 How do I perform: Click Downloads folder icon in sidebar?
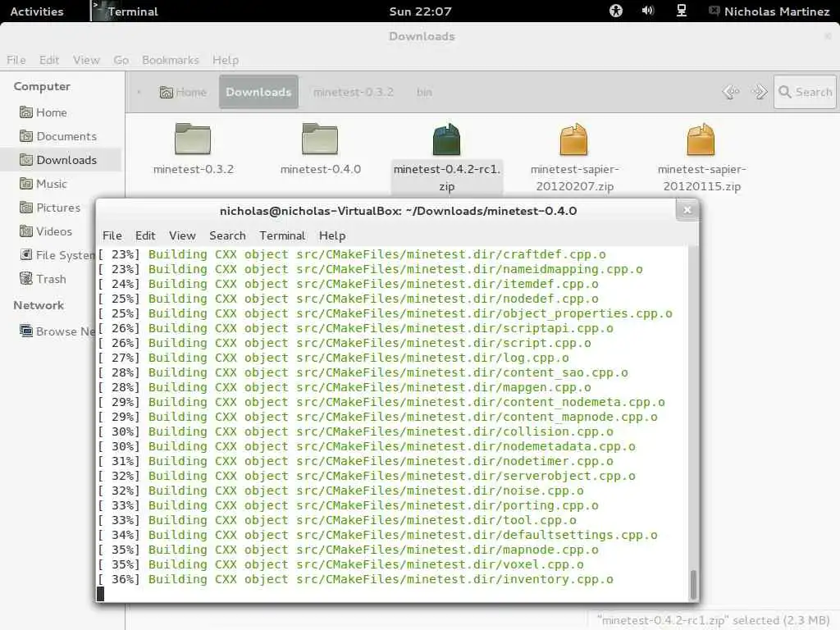(25, 159)
